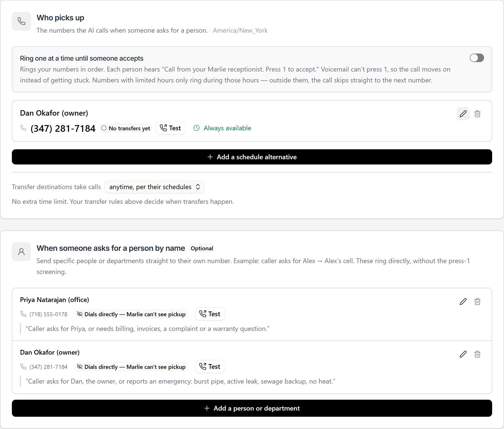
Task: Remove Dan Okafor from people by name
Action: click(478, 354)
